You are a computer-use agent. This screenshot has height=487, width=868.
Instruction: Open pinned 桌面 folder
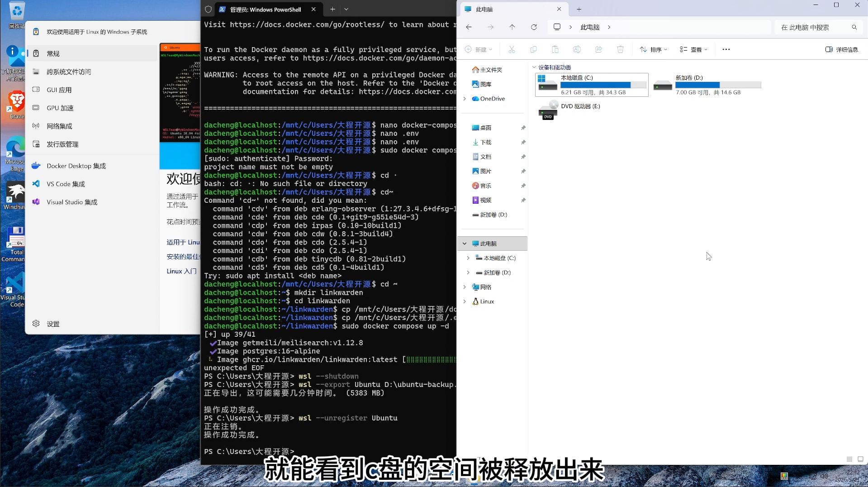click(481, 128)
